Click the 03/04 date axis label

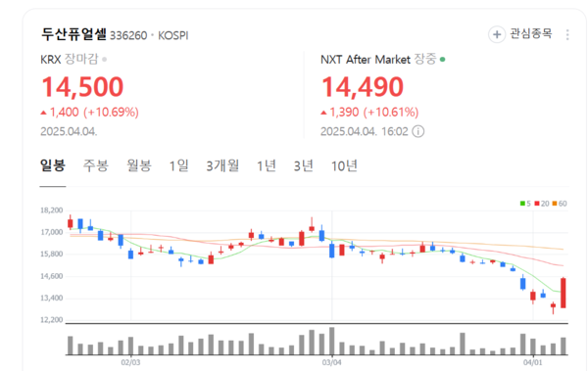point(331,362)
